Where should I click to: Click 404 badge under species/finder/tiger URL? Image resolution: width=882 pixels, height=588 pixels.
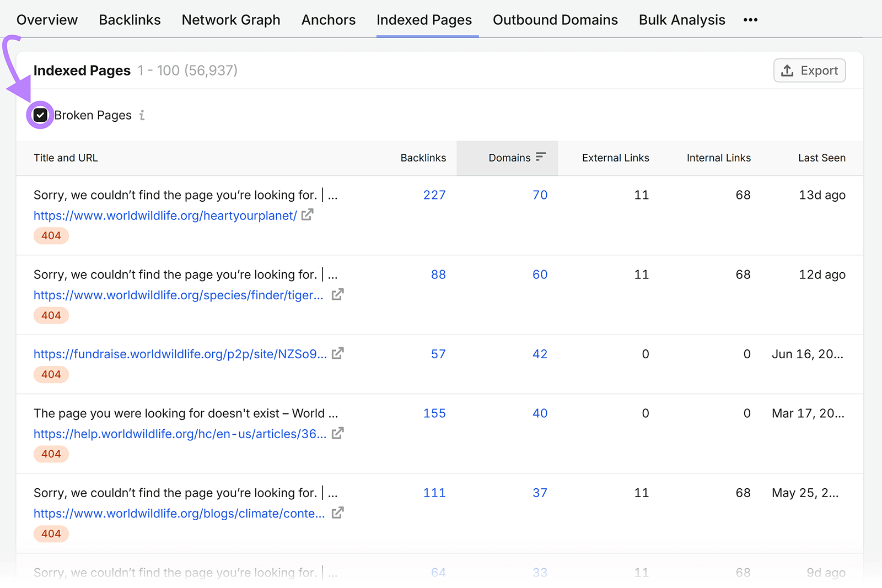[51, 316]
